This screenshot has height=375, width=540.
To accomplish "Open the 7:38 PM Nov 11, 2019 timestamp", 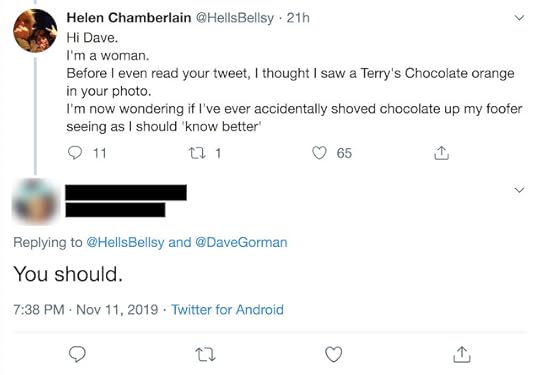I will 85,310.
